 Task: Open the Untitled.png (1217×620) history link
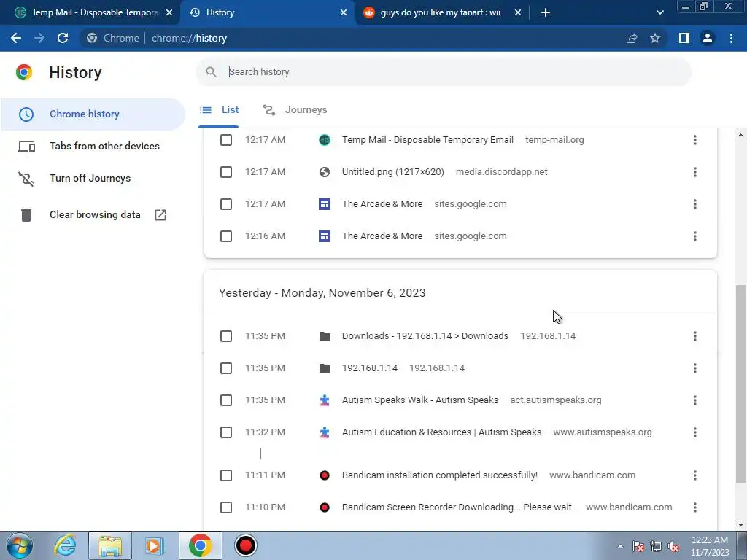coord(392,172)
